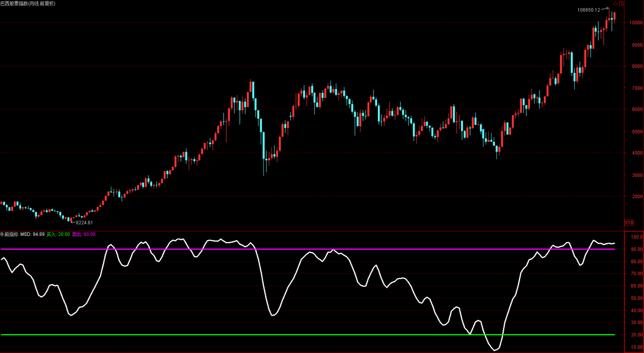Click the 100.00 tick on indicator axis
Viewport: 644px width, 353px height.
pos(637,237)
